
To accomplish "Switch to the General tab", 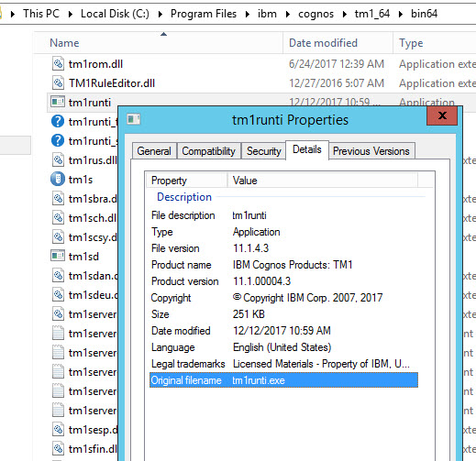I will click(154, 151).
